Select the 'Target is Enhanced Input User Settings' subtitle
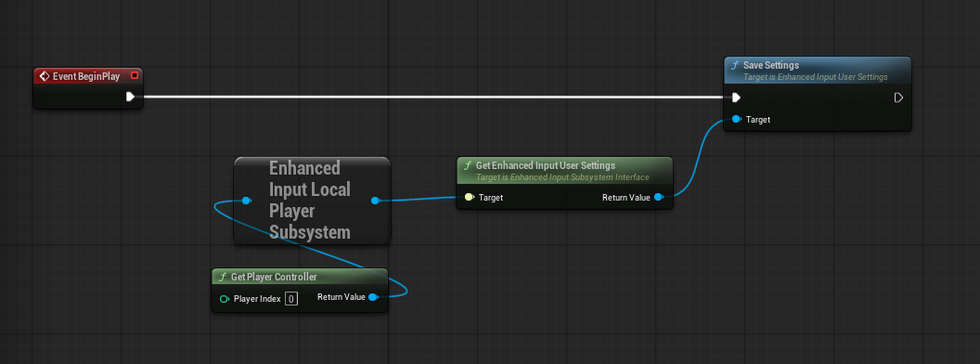The width and height of the screenshot is (980, 364). point(815,77)
